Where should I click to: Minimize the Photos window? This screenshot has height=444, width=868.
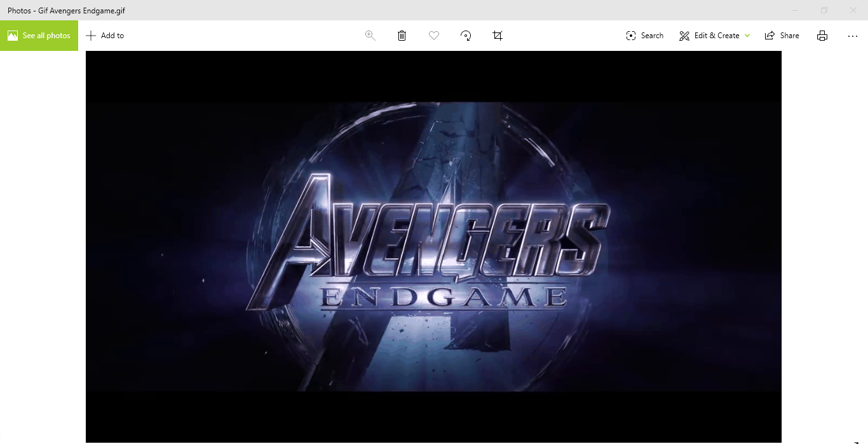[x=795, y=10]
